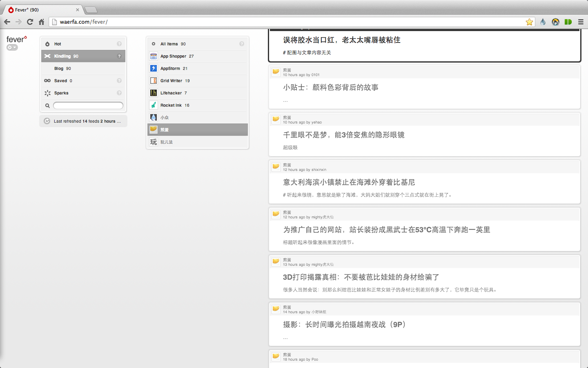Click the water-drop browser extension icon
Screen dimensions: 588x368
tap(543, 22)
